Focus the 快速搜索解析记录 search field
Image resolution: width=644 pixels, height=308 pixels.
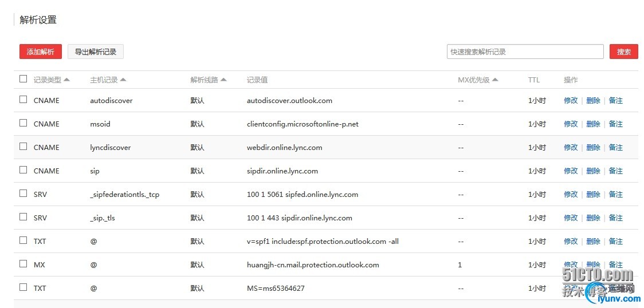525,52
